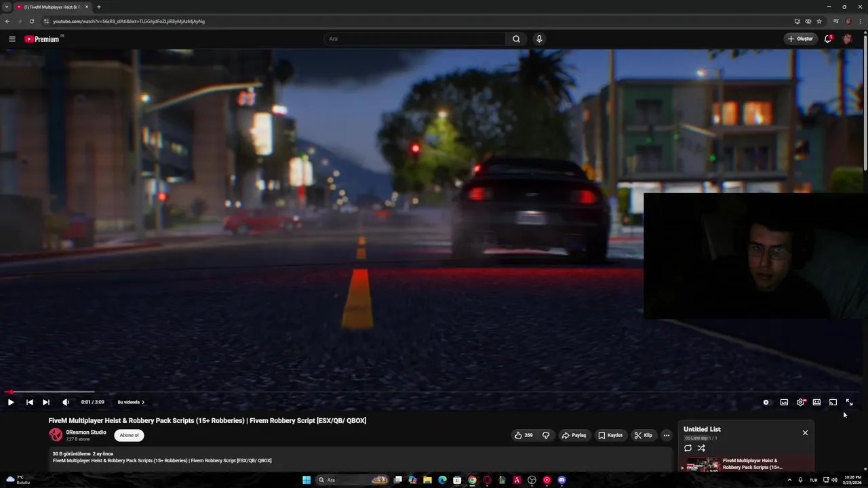
Task: Mute the video volume
Action: [66, 402]
